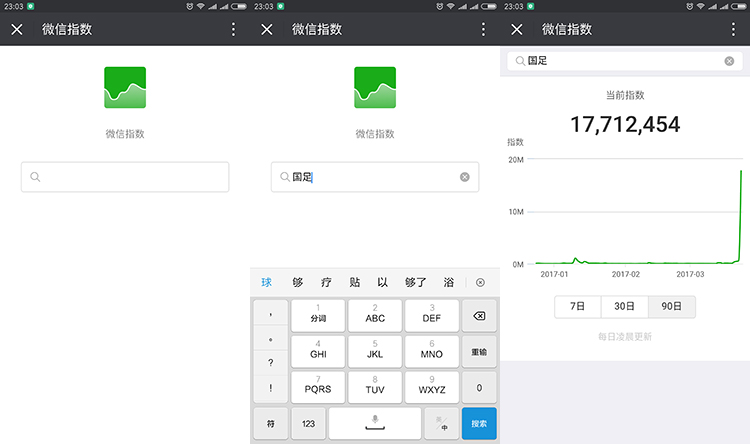Screen dimensions: 750x444
Task: Tap the GHI key
Action: (x=318, y=351)
